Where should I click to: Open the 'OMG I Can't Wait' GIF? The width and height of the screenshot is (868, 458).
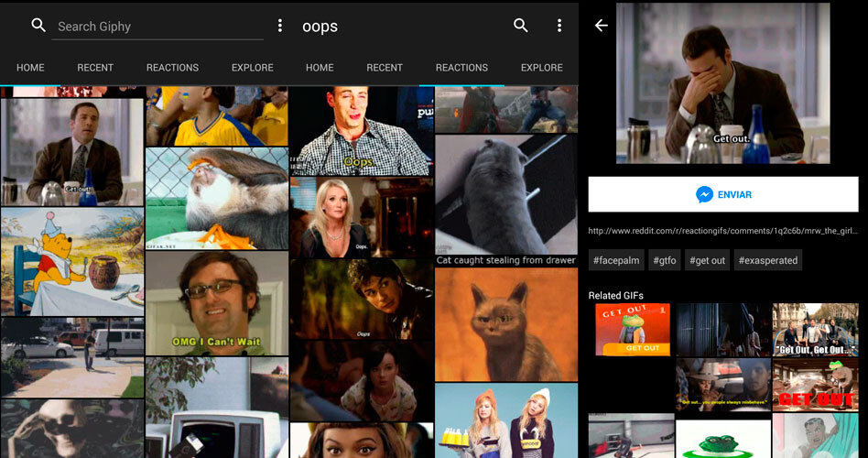[x=217, y=303]
